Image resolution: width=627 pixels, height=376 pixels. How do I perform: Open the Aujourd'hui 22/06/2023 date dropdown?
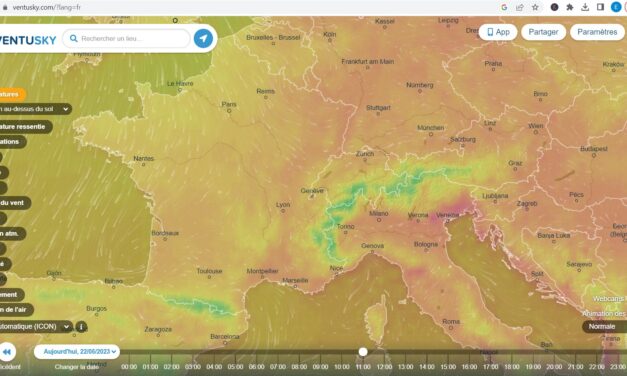[x=77, y=352]
